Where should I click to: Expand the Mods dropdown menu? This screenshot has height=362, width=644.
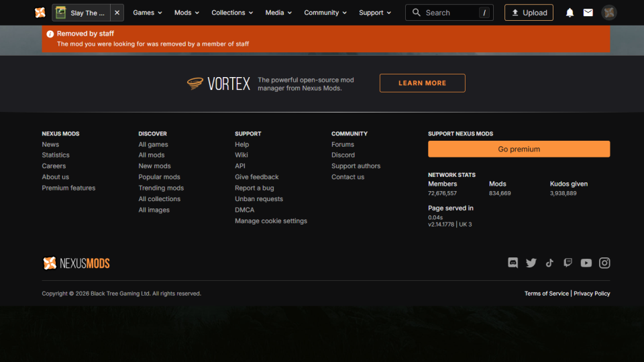(186, 13)
